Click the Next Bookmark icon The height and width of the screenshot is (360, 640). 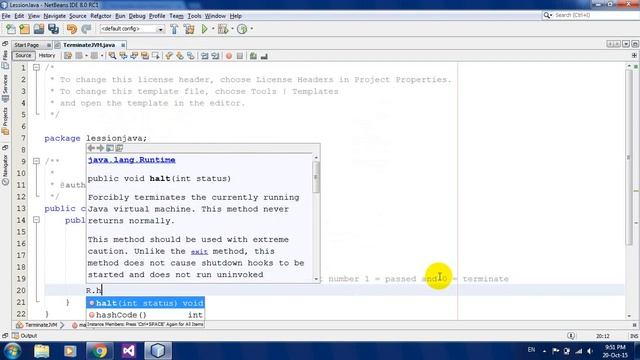tap(180, 56)
